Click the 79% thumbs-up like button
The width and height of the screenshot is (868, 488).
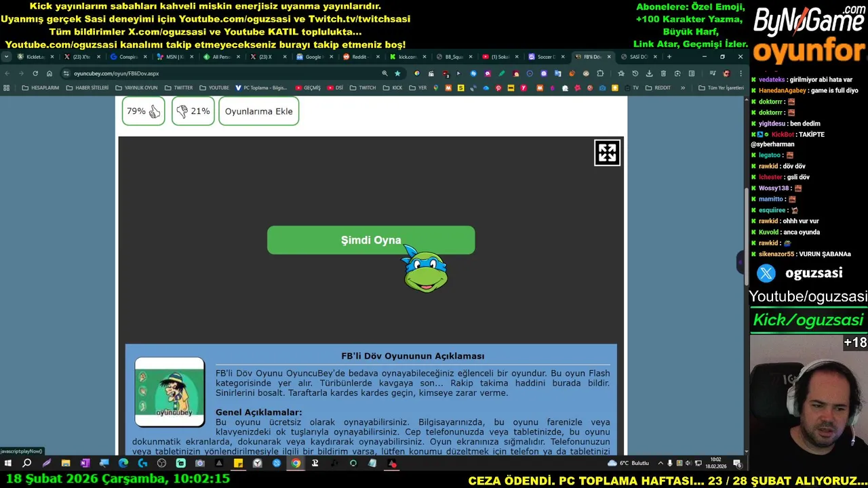[143, 111]
